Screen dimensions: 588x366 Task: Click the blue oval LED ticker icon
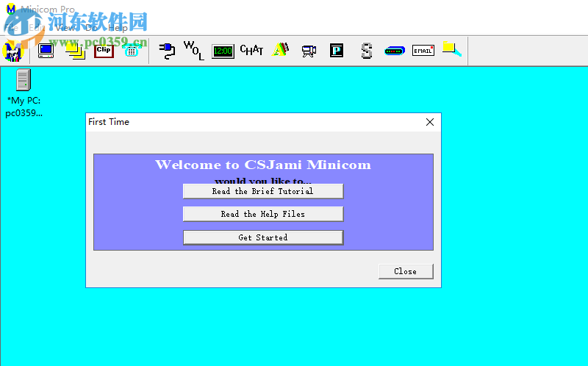point(395,51)
